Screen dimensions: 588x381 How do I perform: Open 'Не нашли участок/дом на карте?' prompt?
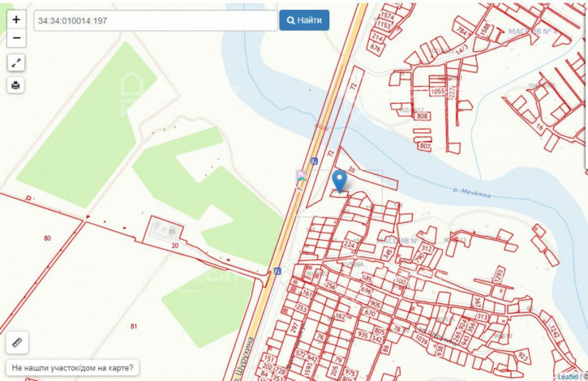coord(72,367)
